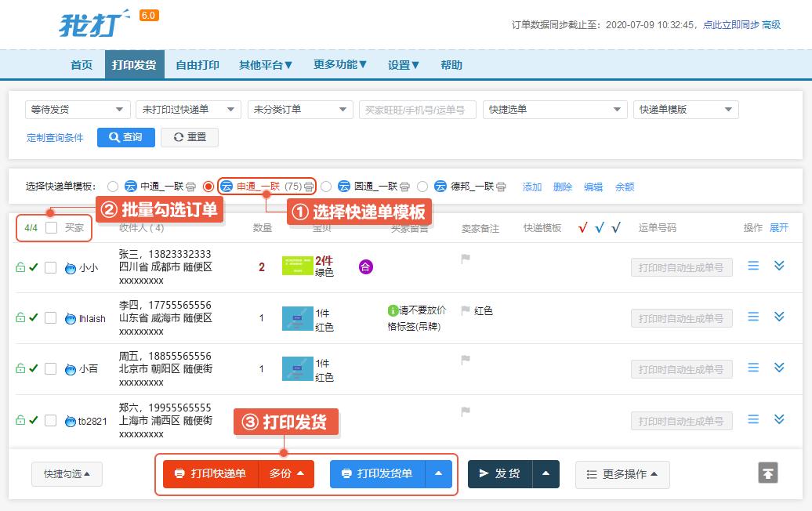This screenshot has width=812, height=511.
Task: Click the 点此立即同步 link at top right
Action: point(730,24)
